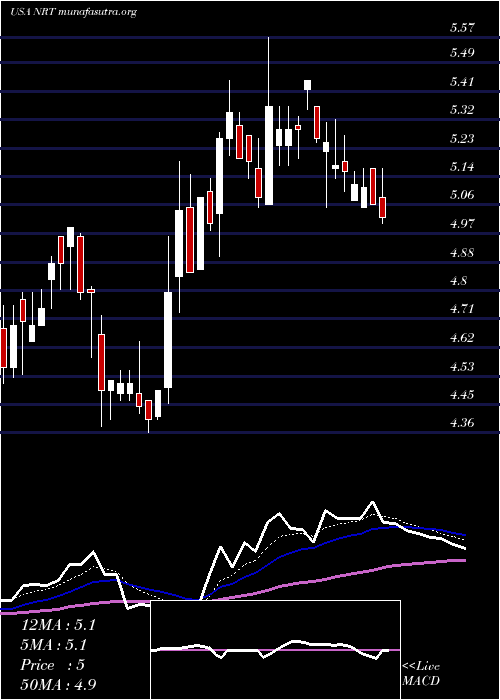Click the 5.32 price axis label
Screen dimensions: 500x700
(x=462, y=110)
